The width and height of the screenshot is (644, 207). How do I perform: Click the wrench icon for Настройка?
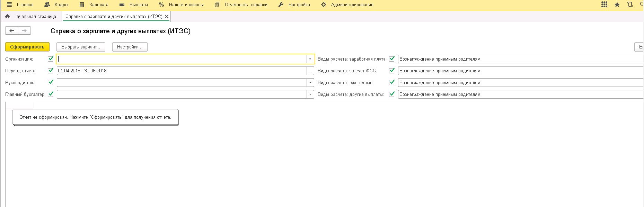281,5
